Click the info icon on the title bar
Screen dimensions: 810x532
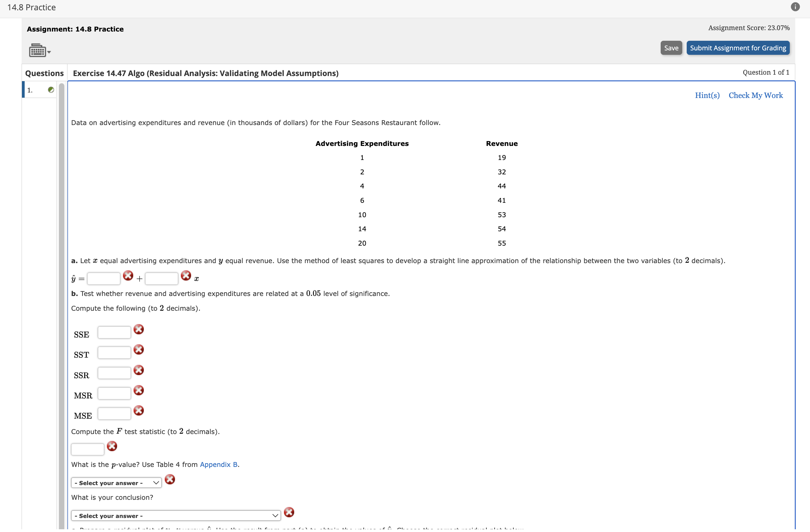pos(795,7)
